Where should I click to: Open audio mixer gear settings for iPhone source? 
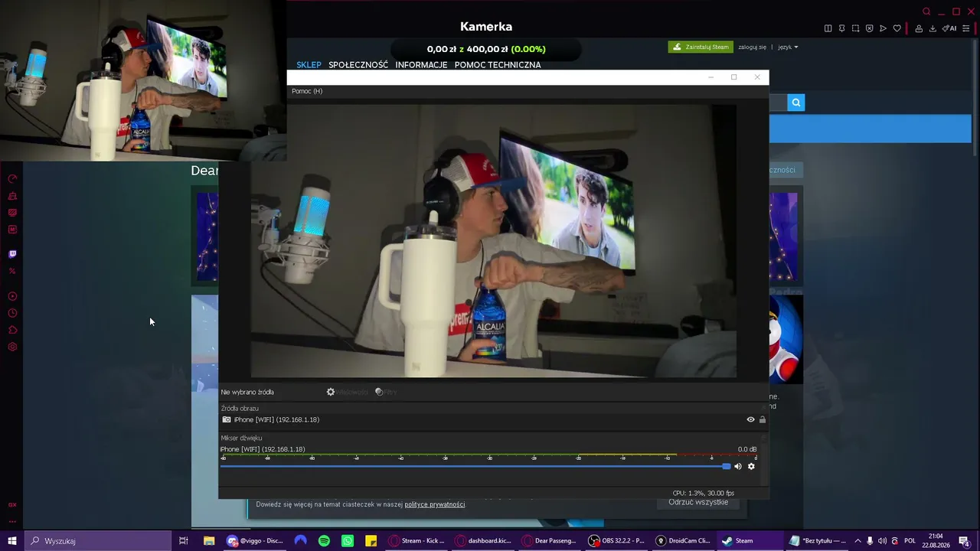tap(751, 466)
